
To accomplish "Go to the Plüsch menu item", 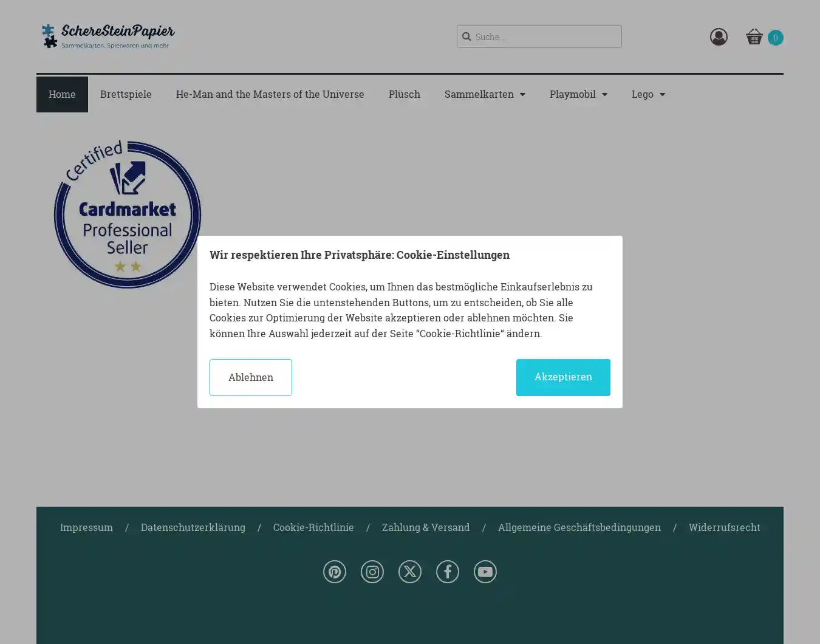I will pos(405,94).
